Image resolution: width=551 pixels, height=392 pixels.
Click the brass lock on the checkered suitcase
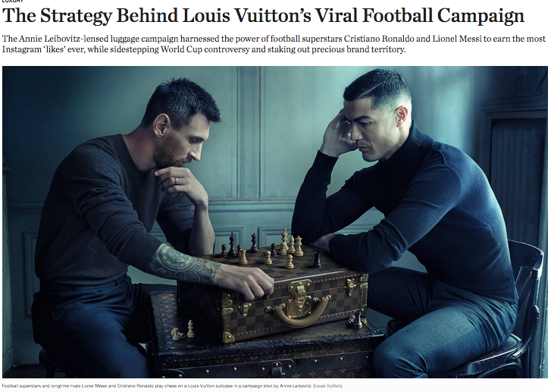coord(299,292)
